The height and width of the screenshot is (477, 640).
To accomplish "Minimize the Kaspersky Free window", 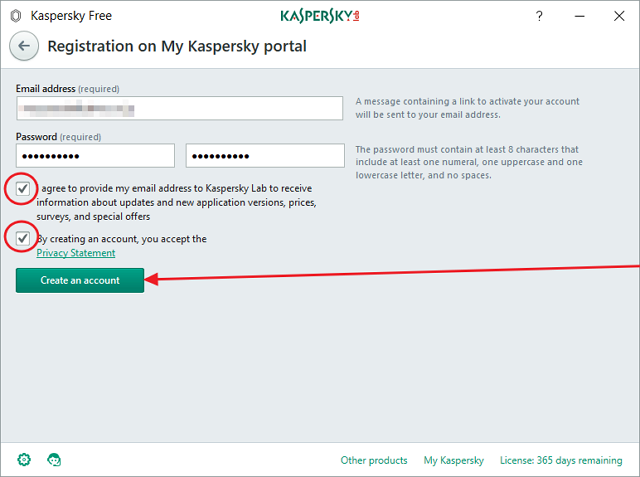I will (x=580, y=16).
